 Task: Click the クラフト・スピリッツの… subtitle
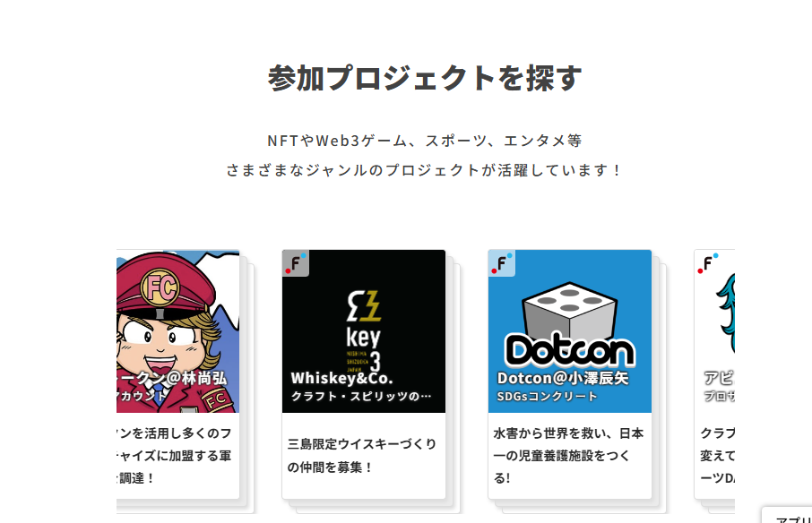(361, 397)
